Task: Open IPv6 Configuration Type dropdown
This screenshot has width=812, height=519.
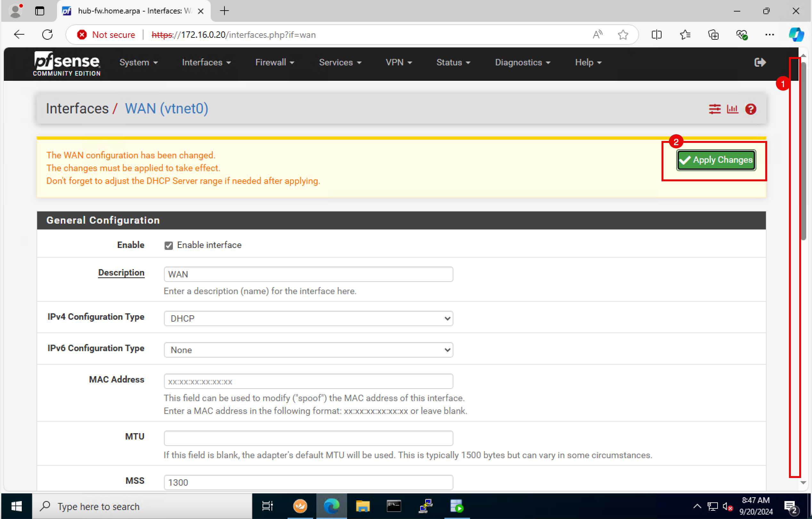Action: point(308,350)
